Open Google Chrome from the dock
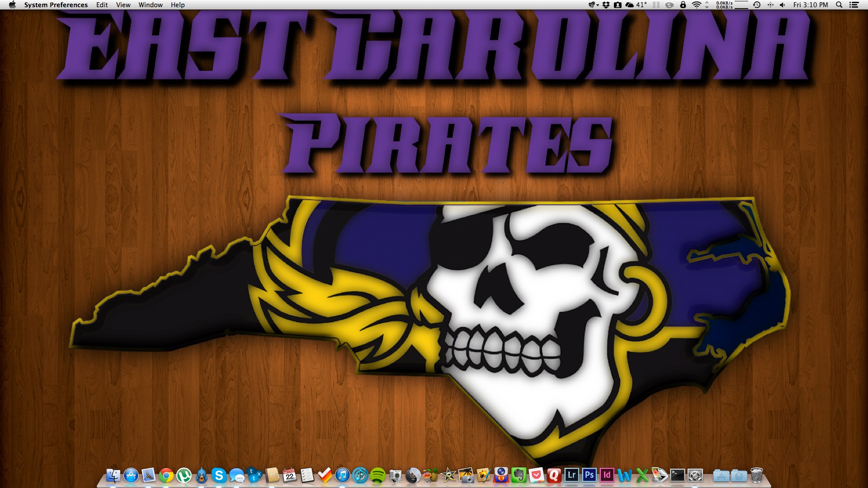Screen dimensions: 868x488 (x=166, y=475)
